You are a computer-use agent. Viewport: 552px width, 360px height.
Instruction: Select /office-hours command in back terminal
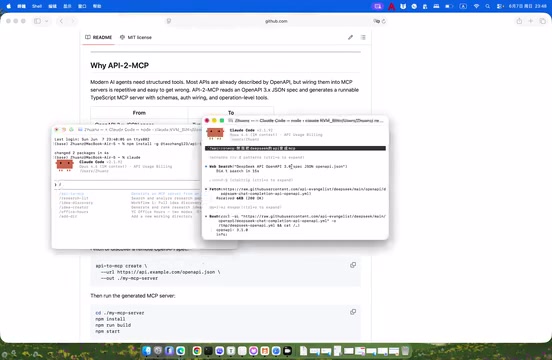74,212
